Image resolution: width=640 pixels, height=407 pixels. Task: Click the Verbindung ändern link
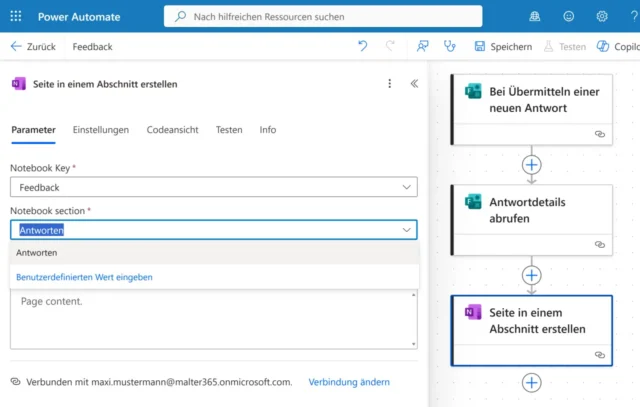pos(348,382)
